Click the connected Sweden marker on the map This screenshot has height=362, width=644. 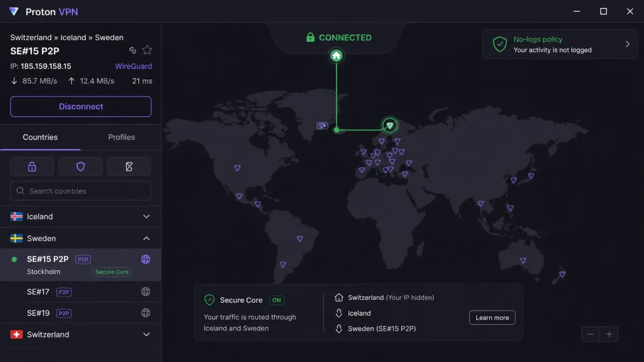tap(390, 125)
